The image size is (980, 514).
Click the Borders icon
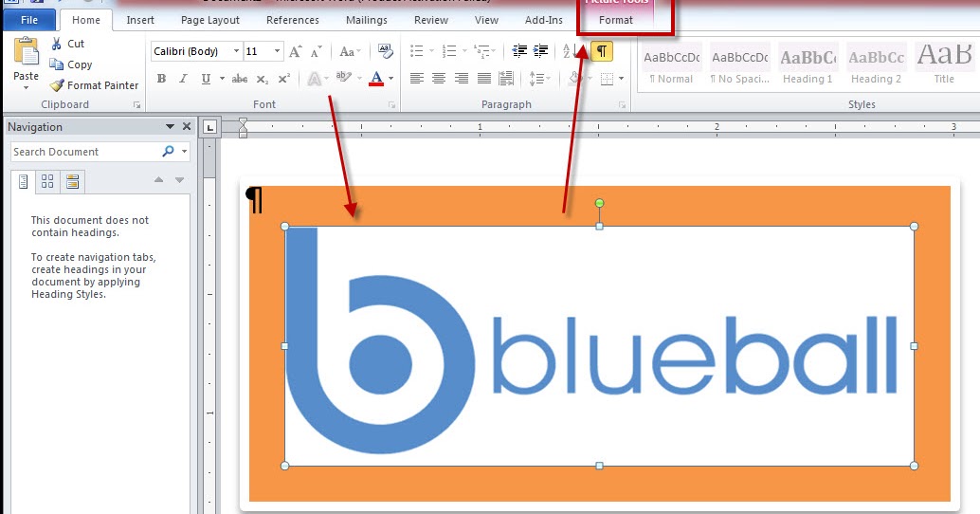(607, 79)
